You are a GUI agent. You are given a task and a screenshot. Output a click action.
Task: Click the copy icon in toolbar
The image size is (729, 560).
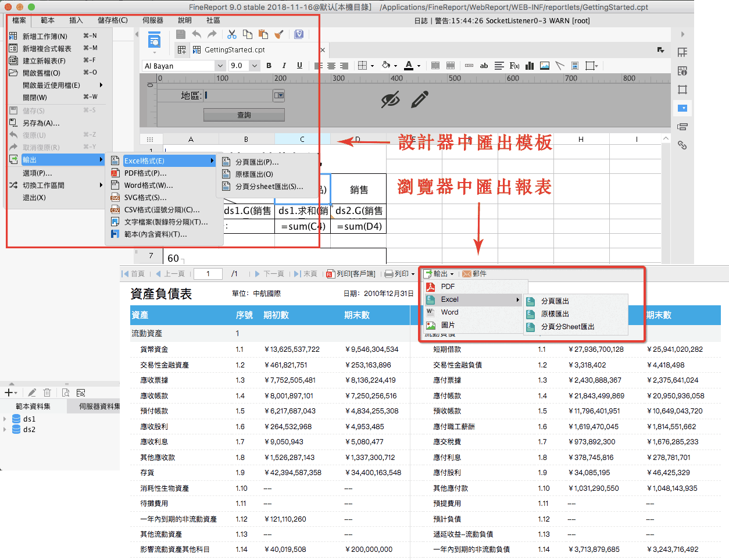248,34
